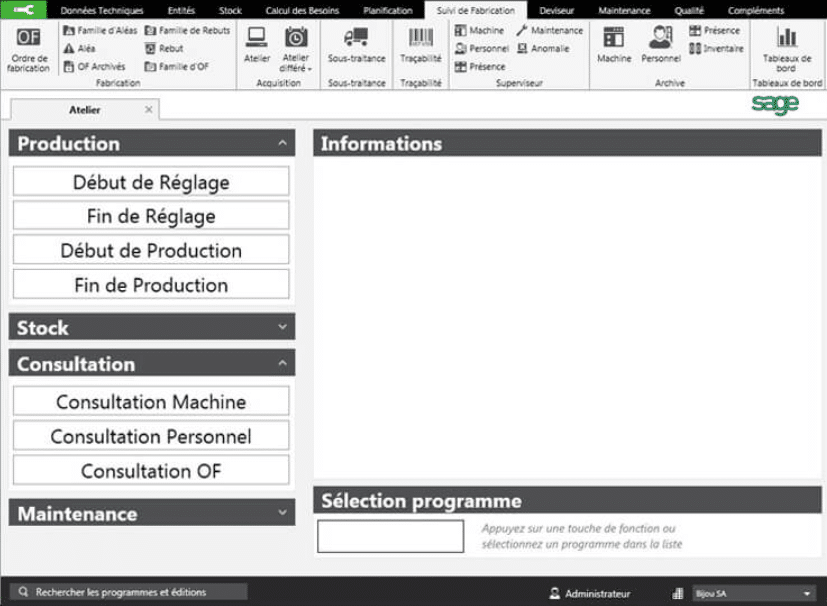Open the Bijou SA company selector
The height and width of the screenshot is (606, 827).
coord(752,592)
